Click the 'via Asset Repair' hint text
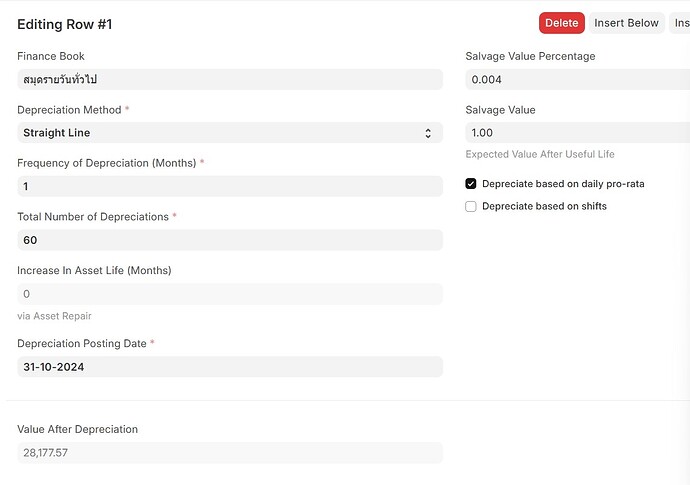 click(54, 316)
